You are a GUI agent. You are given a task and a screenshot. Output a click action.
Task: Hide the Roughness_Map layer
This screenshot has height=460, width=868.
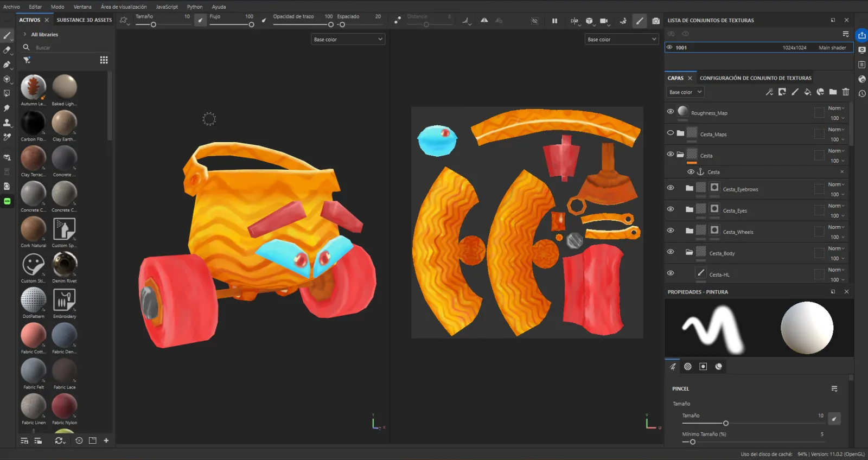click(671, 112)
